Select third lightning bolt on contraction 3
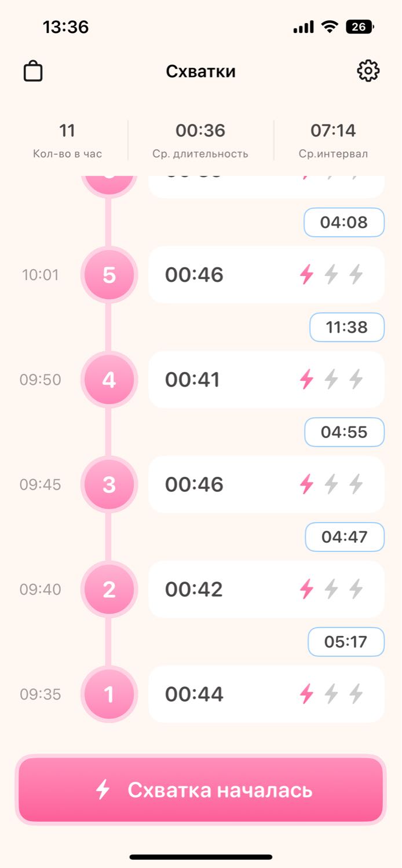The height and width of the screenshot is (868, 402). (x=356, y=484)
